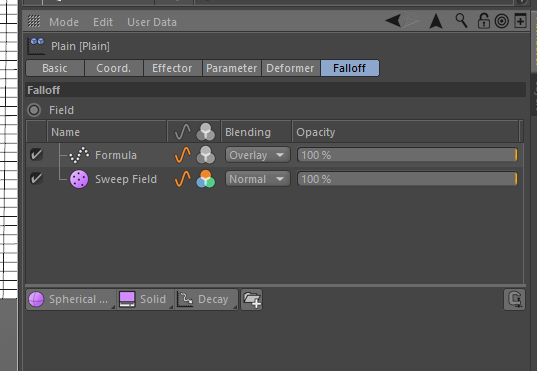Image resolution: width=537 pixels, height=371 pixels.
Task: Select the Formula layer name
Action: coord(116,155)
